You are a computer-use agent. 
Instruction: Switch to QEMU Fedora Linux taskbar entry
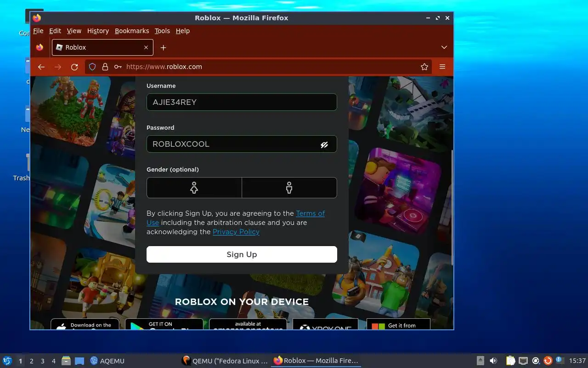click(225, 361)
